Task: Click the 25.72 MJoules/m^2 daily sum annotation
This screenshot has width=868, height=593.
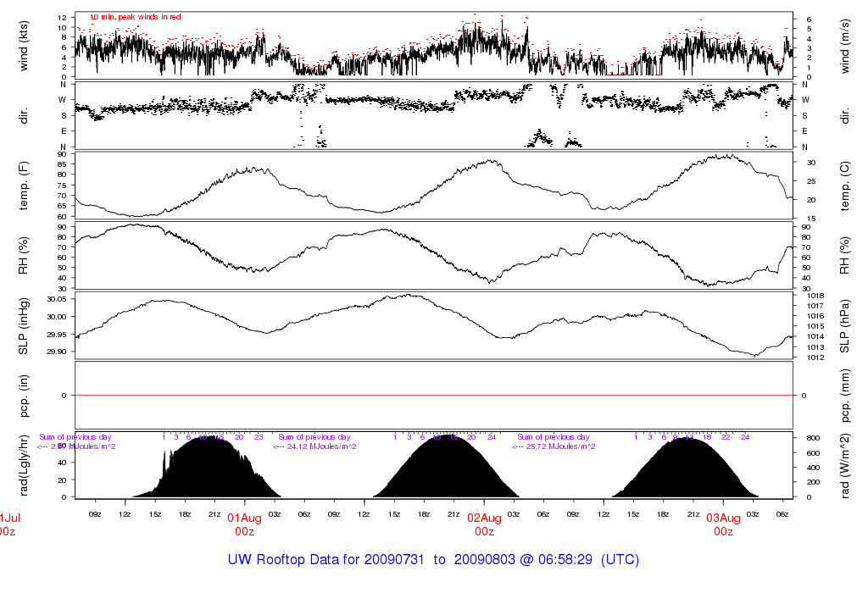Action: tap(554, 446)
